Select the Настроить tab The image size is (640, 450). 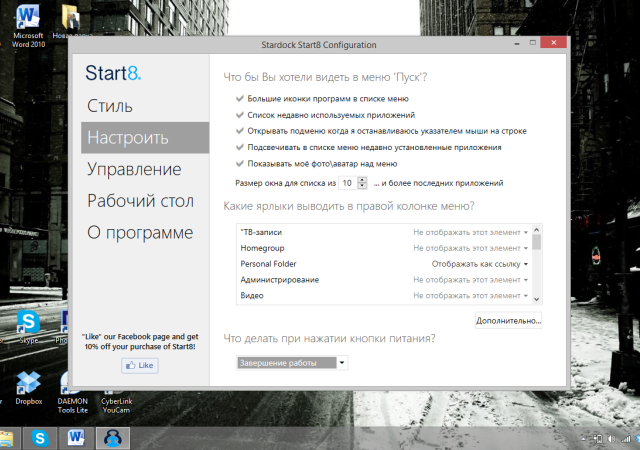[x=145, y=138]
